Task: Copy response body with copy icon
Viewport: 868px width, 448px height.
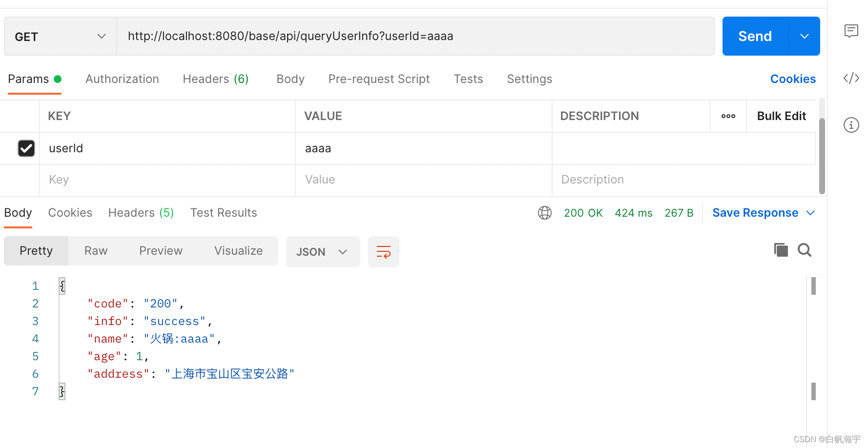Action: pos(781,250)
